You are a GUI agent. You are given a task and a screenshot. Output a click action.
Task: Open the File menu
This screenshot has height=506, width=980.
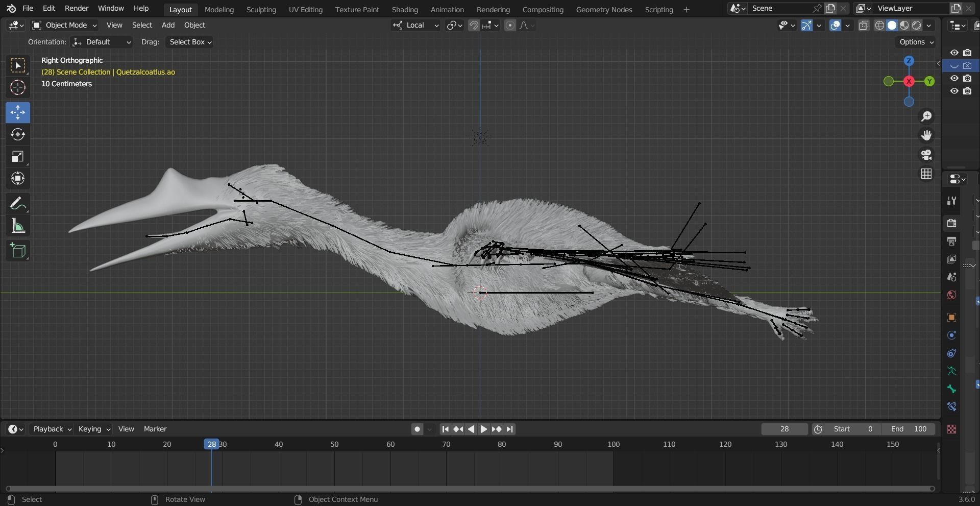click(28, 8)
